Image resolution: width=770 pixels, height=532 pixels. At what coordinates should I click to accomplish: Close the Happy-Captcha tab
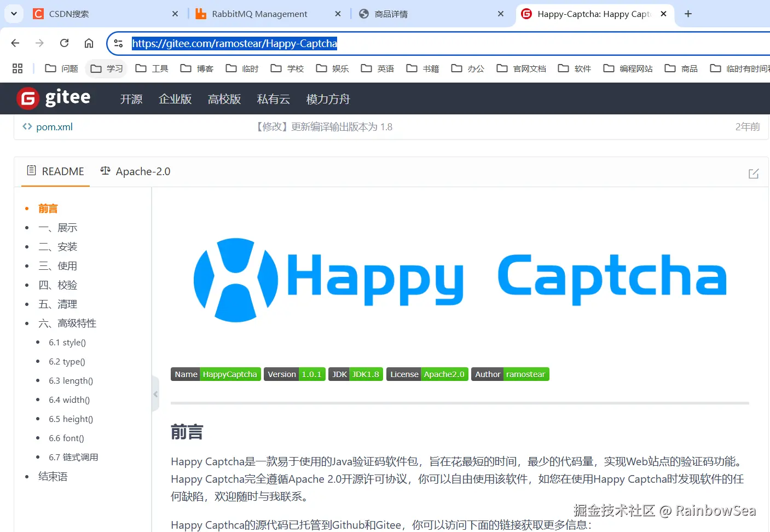click(x=664, y=14)
